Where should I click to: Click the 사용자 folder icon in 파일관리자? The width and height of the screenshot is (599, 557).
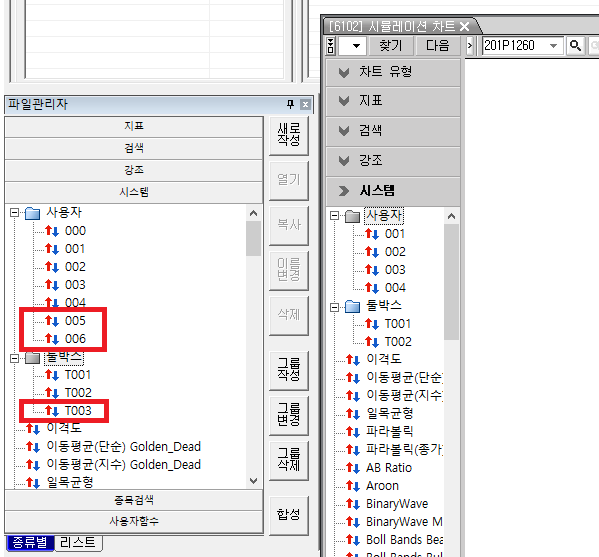click(32, 213)
